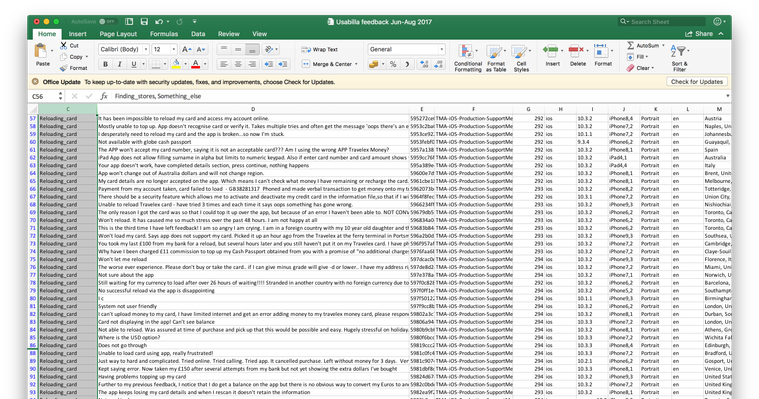Click the Search Sheet field
Viewport: 759px width, 399px height.
pyautogui.click(x=663, y=22)
